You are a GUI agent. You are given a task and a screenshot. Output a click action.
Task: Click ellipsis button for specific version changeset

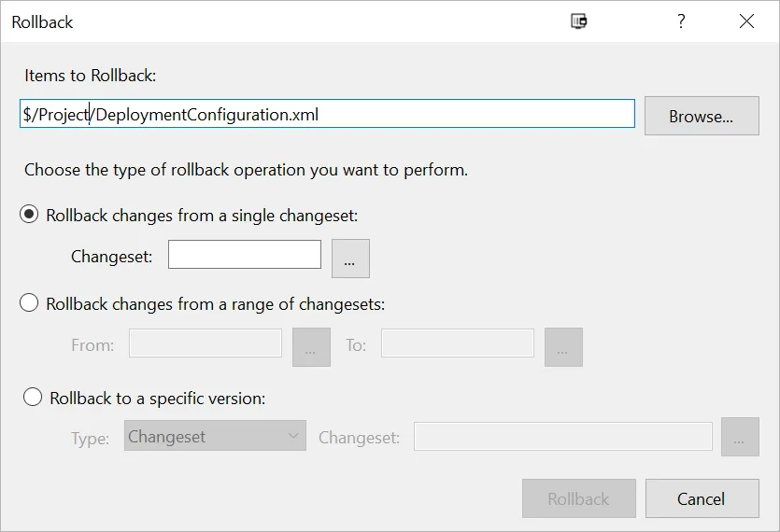[x=739, y=438]
